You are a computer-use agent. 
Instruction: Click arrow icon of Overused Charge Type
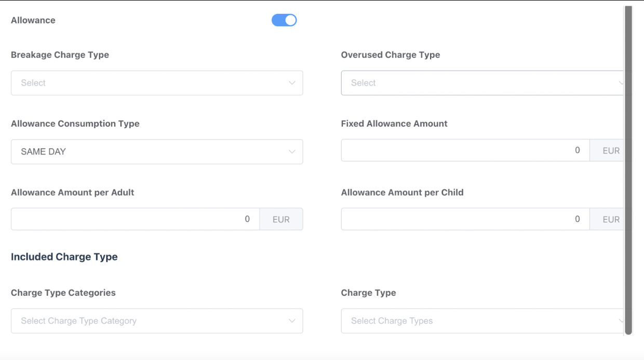(x=621, y=83)
